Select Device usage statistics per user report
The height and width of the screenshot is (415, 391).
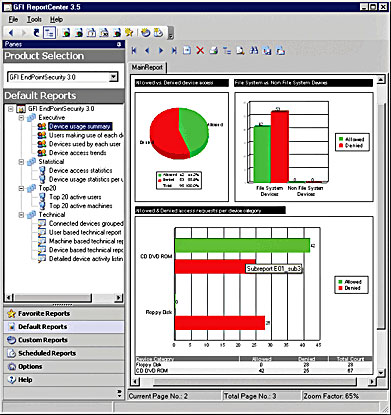(86, 179)
